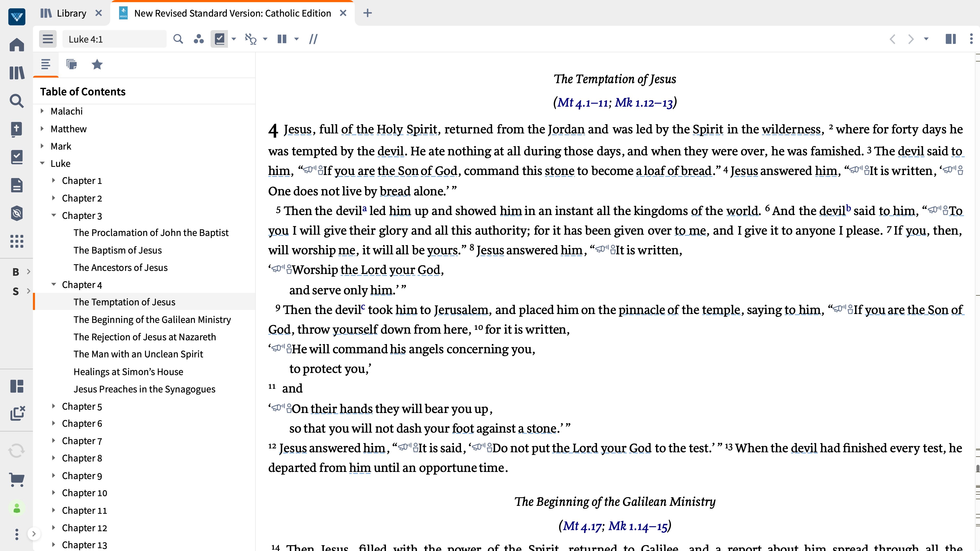Open the Home icon in sidebar
980x551 pixels.
pos(17,44)
